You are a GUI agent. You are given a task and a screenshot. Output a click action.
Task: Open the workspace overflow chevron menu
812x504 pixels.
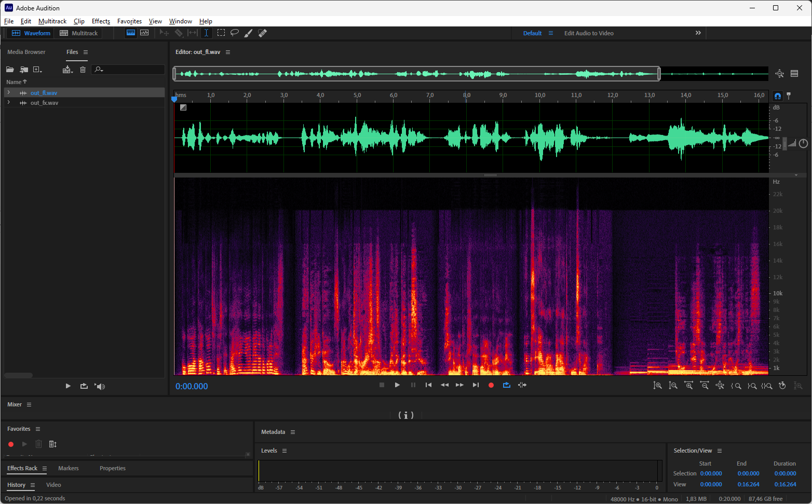[x=698, y=33]
